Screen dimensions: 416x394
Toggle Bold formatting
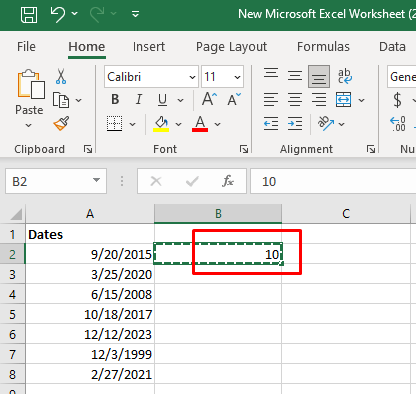coord(115,99)
